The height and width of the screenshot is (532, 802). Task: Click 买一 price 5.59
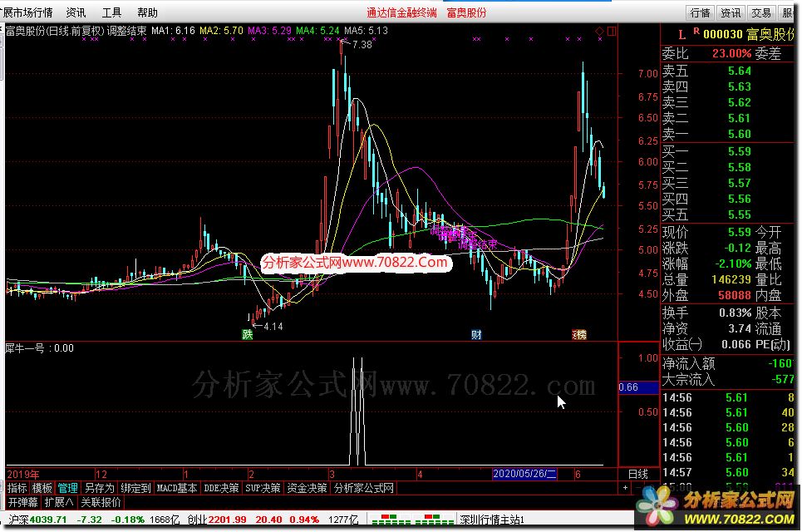740,151
